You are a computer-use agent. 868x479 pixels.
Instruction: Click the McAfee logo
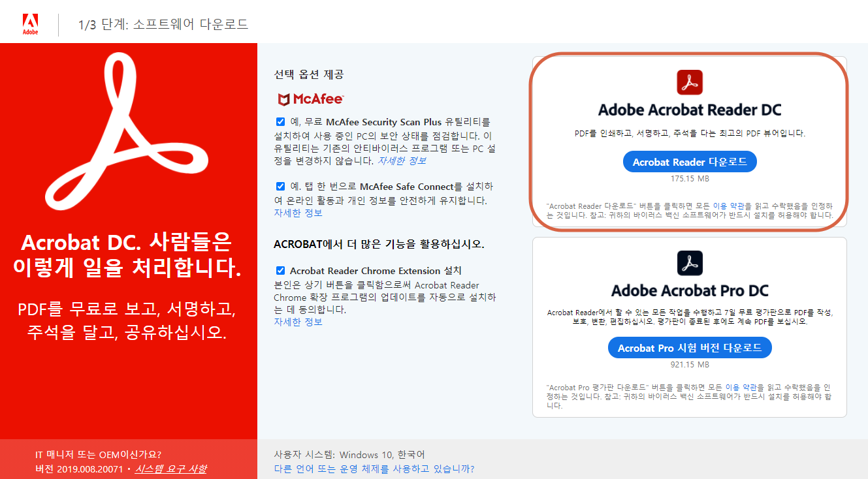pos(310,99)
